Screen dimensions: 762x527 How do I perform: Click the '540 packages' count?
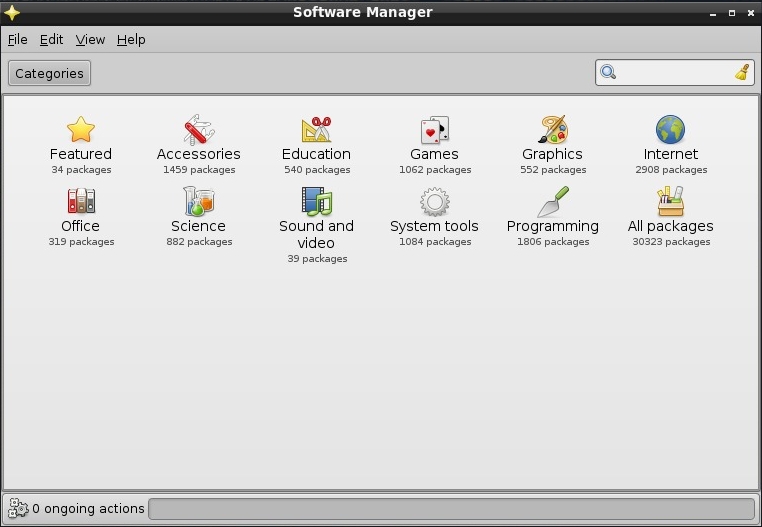point(317,170)
